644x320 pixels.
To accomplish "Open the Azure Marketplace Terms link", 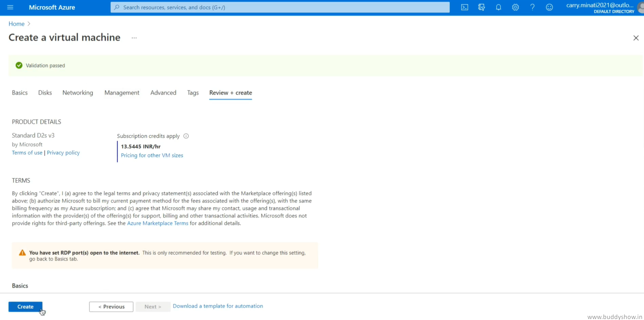I will click(158, 223).
